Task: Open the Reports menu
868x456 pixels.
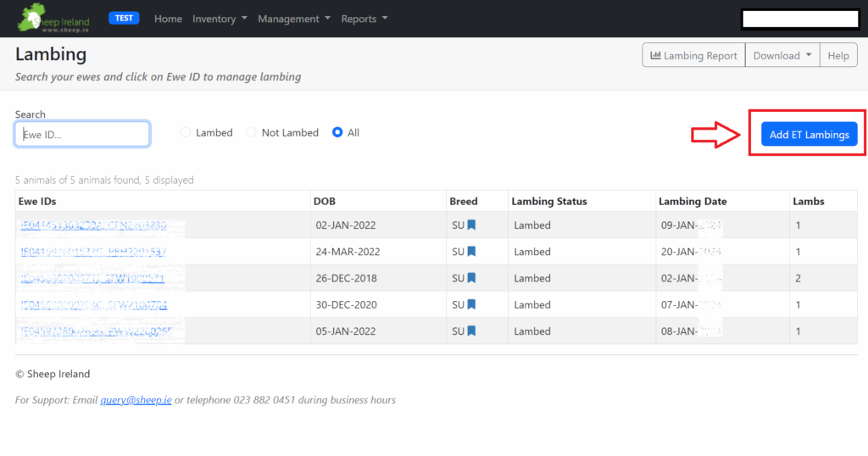Action: (x=364, y=19)
